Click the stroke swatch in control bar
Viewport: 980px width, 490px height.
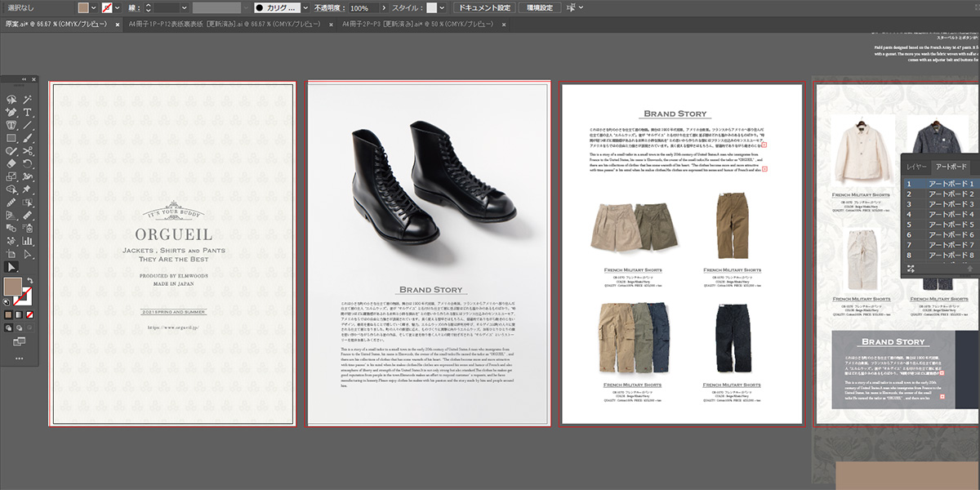pos(106,7)
